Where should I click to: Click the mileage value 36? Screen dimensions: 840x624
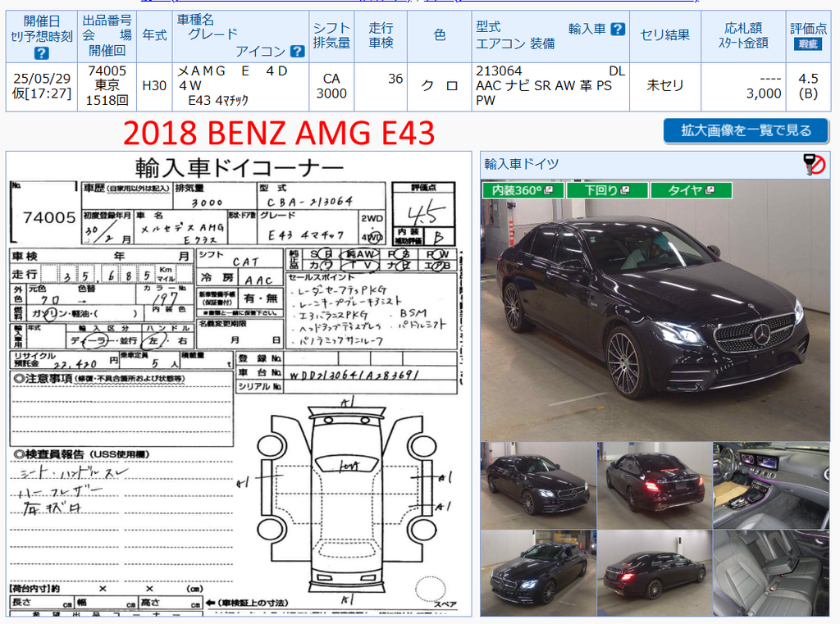coord(395,79)
